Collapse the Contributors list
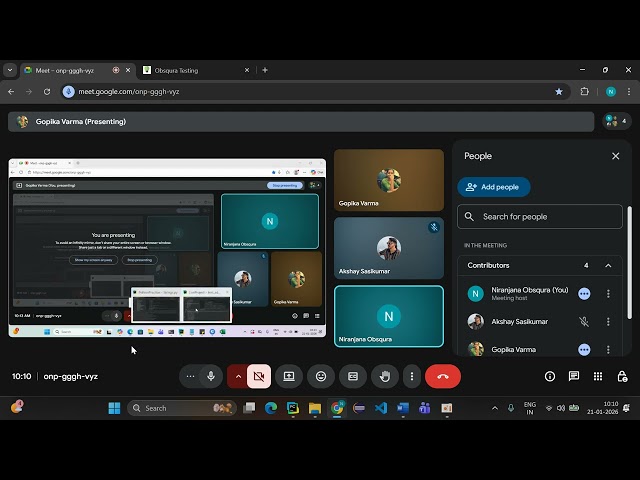 pos(607,265)
